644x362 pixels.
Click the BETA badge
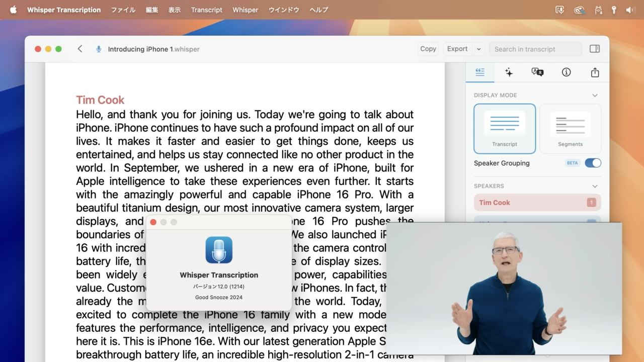point(573,163)
